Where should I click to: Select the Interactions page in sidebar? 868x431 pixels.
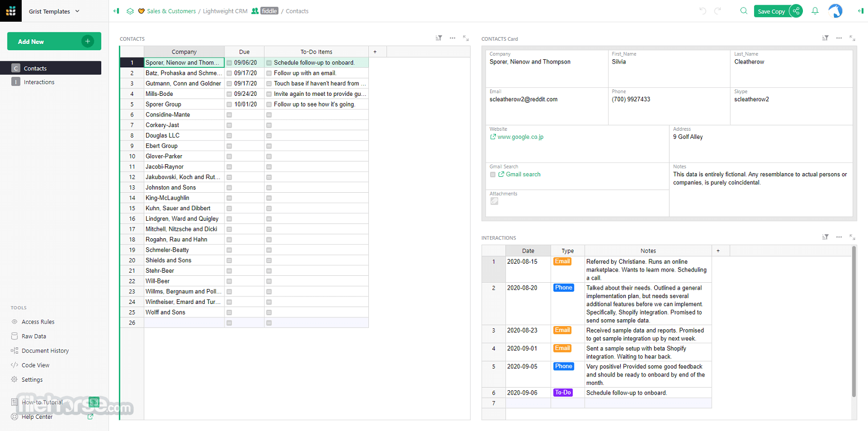click(x=51, y=82)
